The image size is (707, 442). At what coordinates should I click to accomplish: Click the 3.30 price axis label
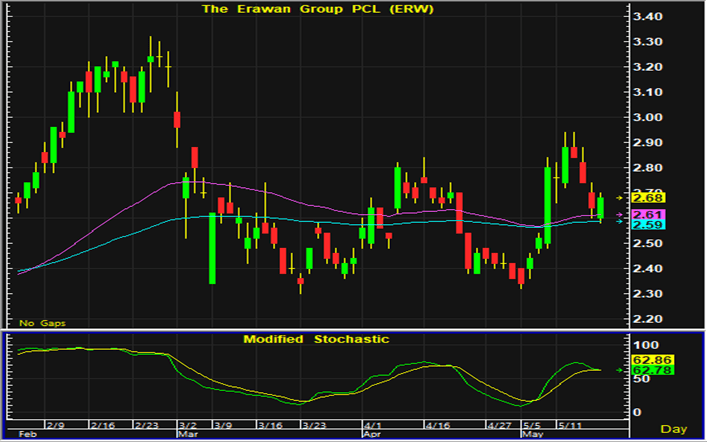click(x=648, y=42)
